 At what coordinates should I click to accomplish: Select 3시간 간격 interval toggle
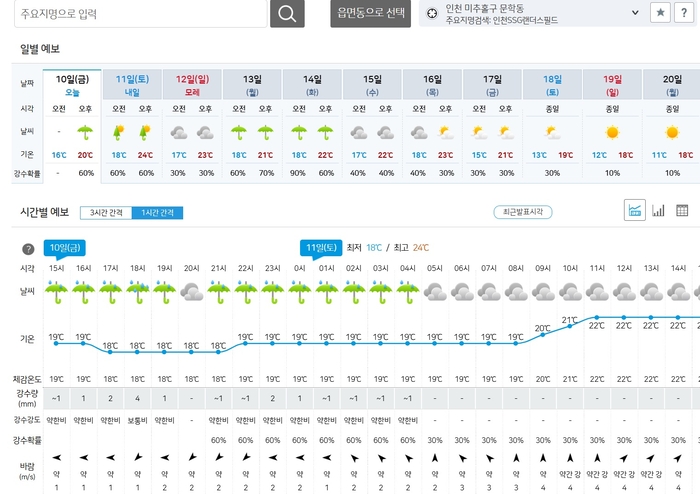[x=105, y=212]
